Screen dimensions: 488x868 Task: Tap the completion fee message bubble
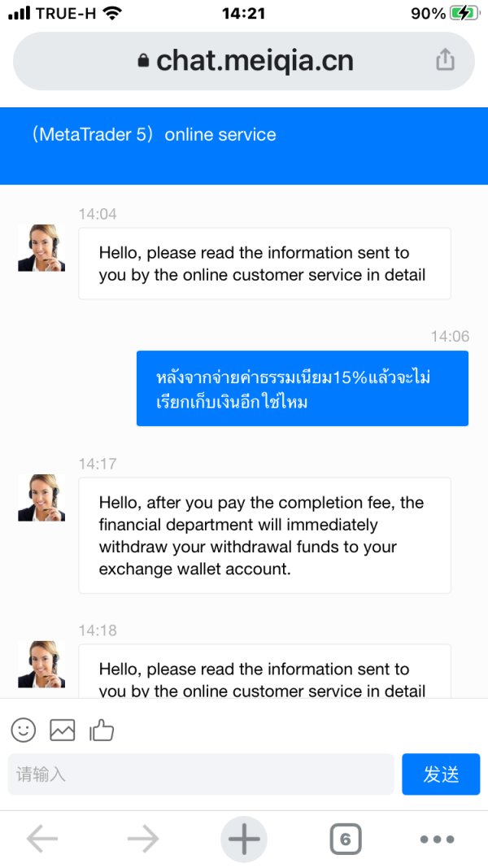tap(264, 535)
